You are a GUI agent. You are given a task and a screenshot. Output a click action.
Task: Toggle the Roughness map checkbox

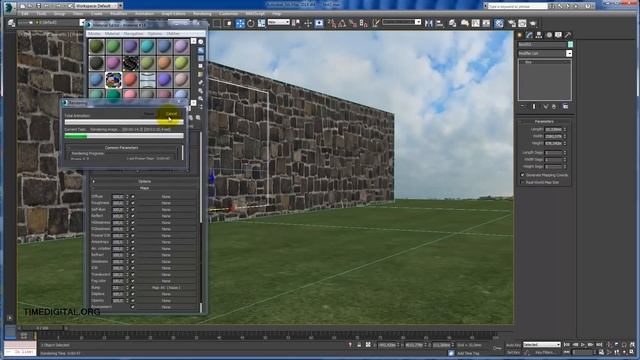click(x=133, y=203)
